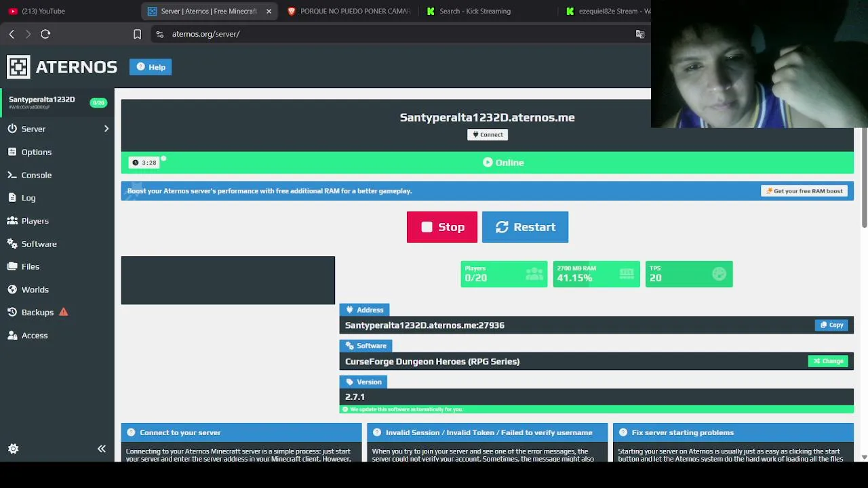Screen dimensions: 868x488
Task: Open site information icon in address bar
Action: [x=159, y=34]
